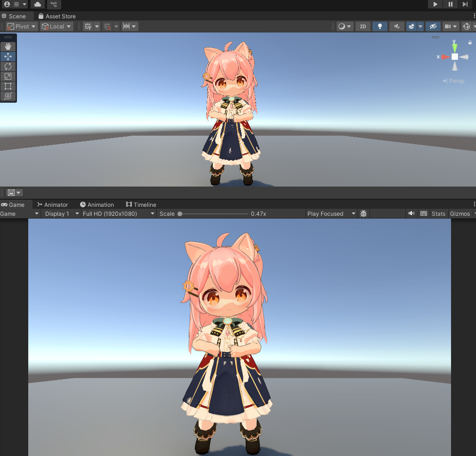
Task: Open the Asset Store tab
Action: pos(57,16)
